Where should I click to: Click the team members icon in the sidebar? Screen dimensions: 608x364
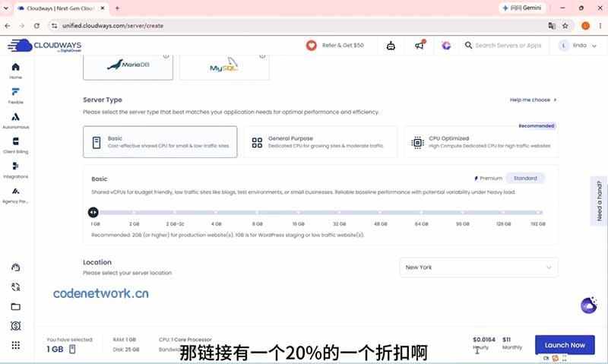[15, 286]
